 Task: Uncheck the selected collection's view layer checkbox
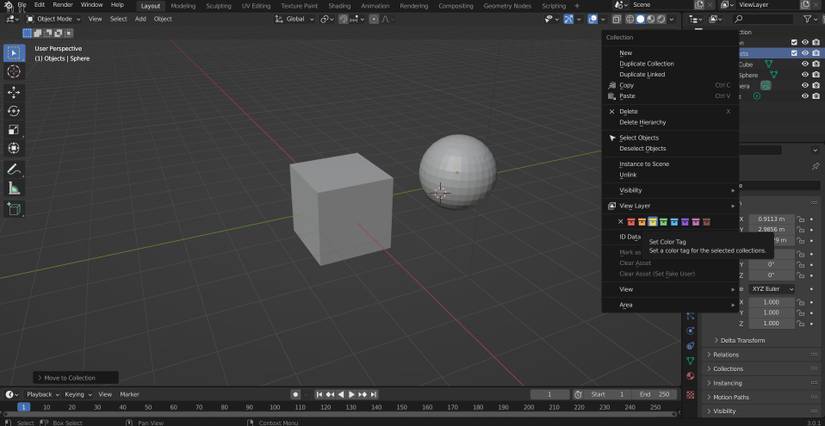tap(794, 53)
